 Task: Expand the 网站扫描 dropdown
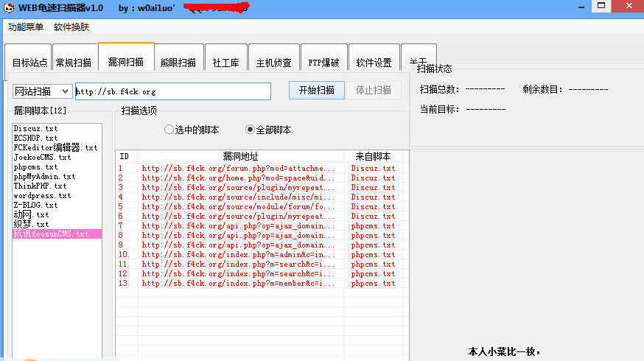pos(42,91)
